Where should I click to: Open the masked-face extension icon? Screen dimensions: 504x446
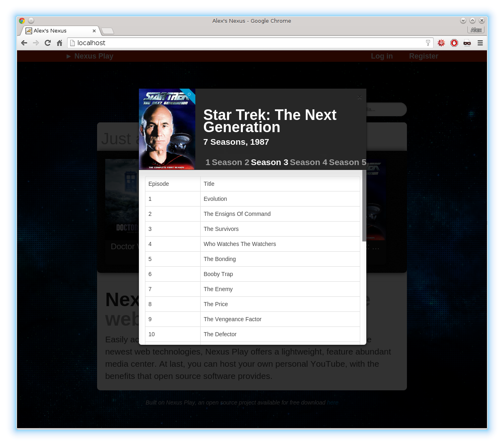click(x=467, y=43)
